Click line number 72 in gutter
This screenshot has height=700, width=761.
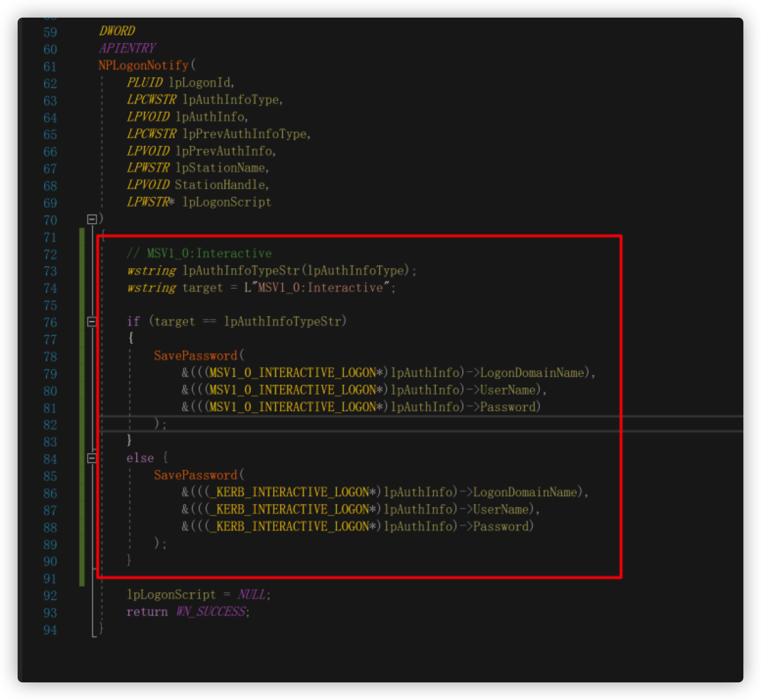(50, 255)
